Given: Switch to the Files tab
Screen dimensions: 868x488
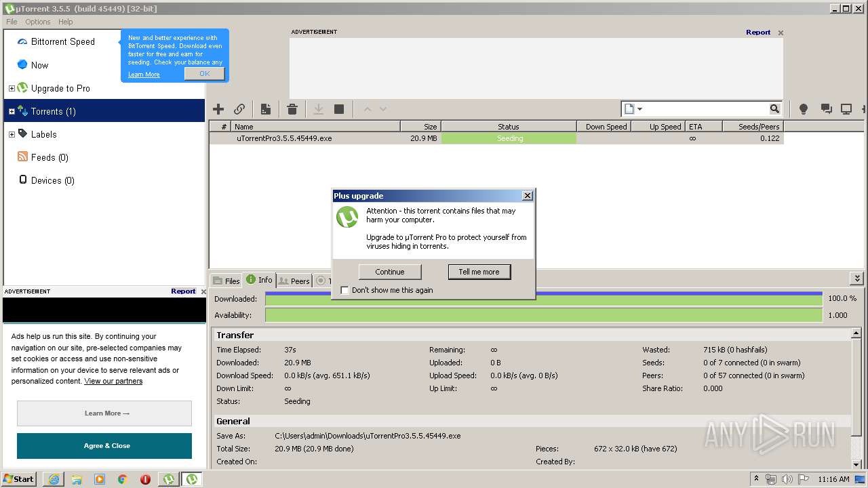Looking at the screenshot, I should coord(226,281).
